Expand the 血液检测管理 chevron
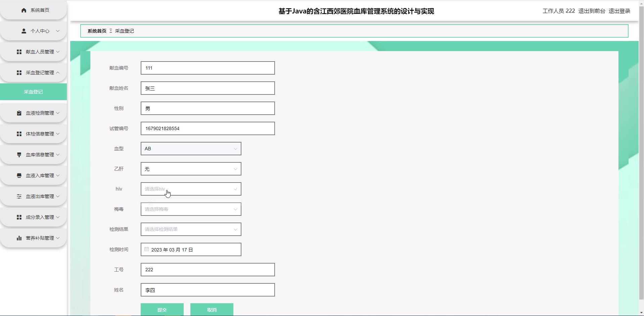This screenshot has height=316, width=644. point(58,113)
